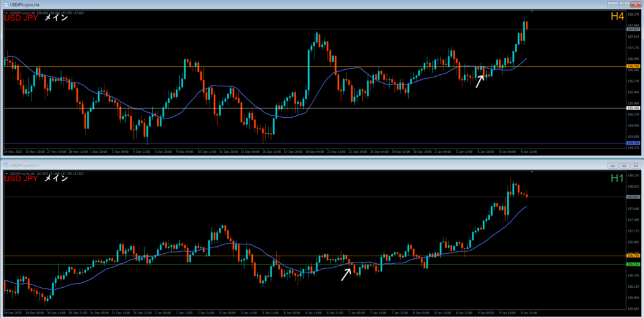
Task: Click the red USD JPY label on H4 chart
Action: (x=21, y=18)
